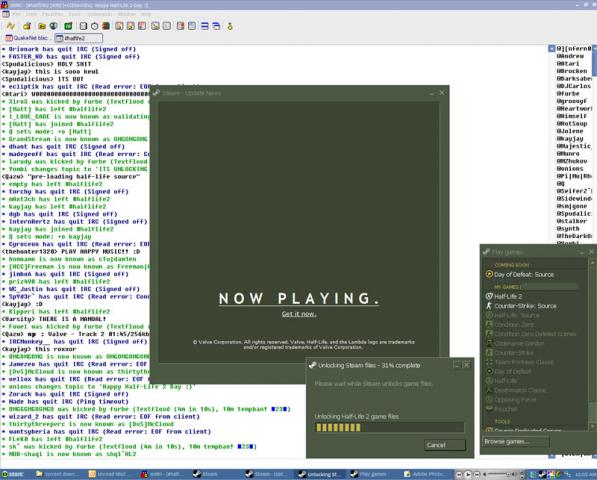Follow the 'Get it now.' link

[x=299, y=314]
